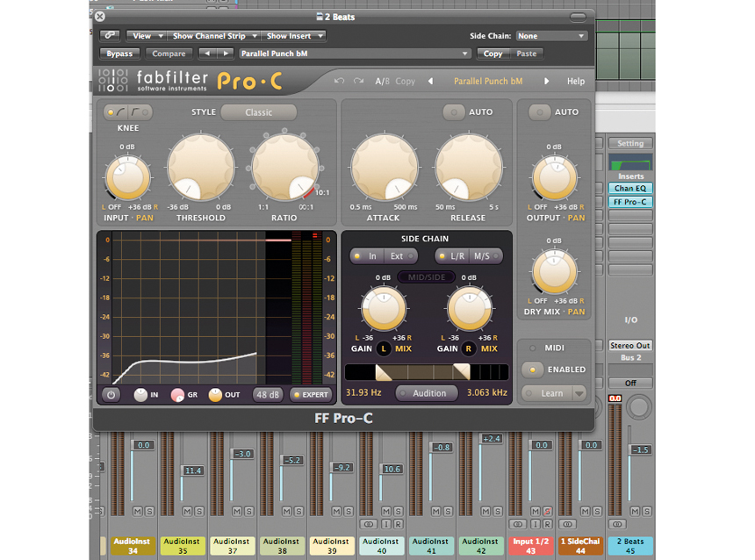Screen dimensions: 755x560
Task: Click the pan knob on 2 Beats channel strip
Action: (638, 407)
